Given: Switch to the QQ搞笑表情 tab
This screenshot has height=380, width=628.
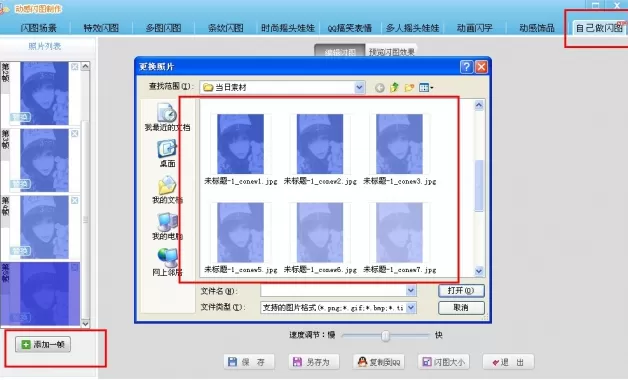Looking at the screenshot, I should pyautogui.click(x=350, y=28).
